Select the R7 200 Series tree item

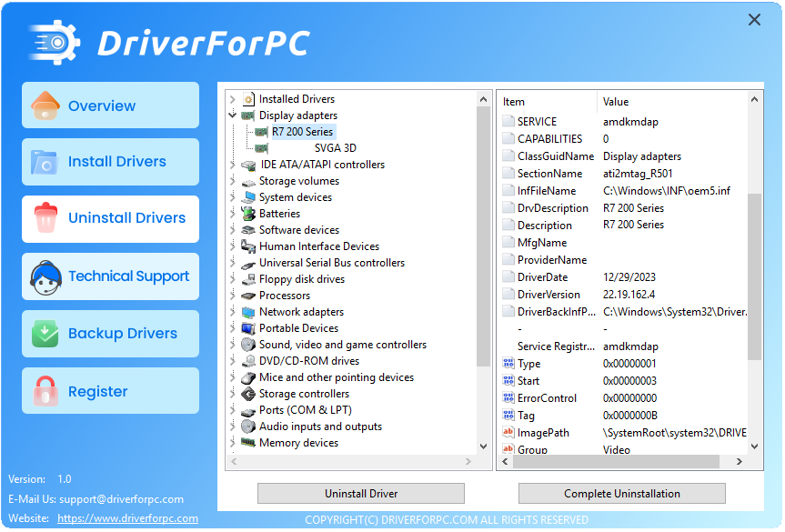coord(302,132)
